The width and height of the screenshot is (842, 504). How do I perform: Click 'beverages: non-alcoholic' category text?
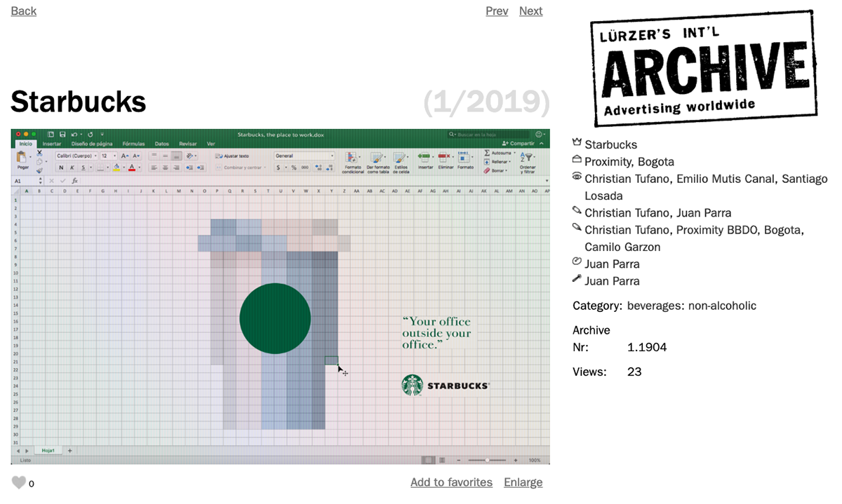tap(692, 306)
